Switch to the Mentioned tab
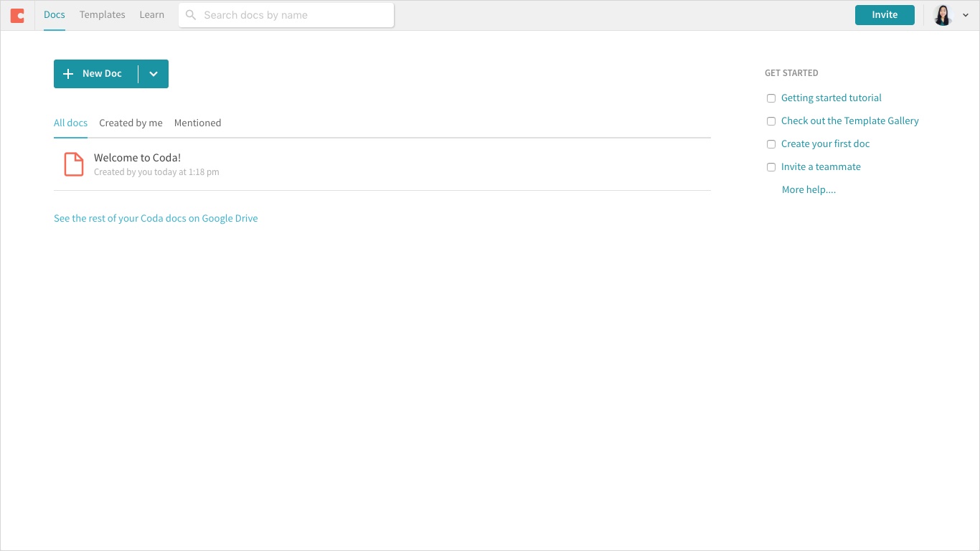Viewport: 980px width, 551px height. 197,123
